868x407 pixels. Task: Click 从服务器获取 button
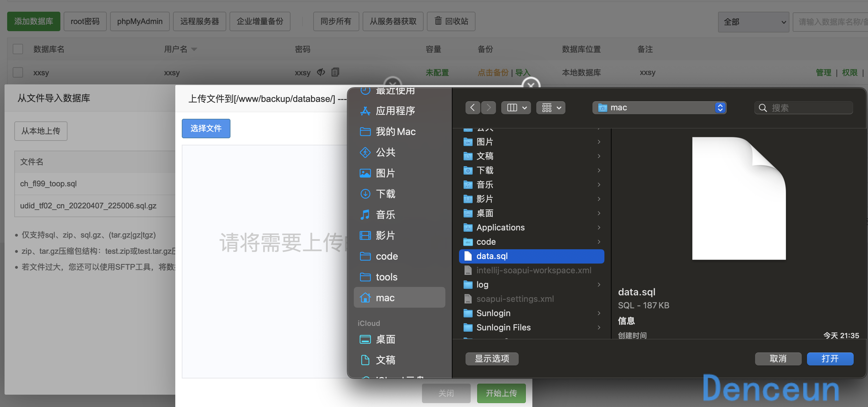[393, 21]
